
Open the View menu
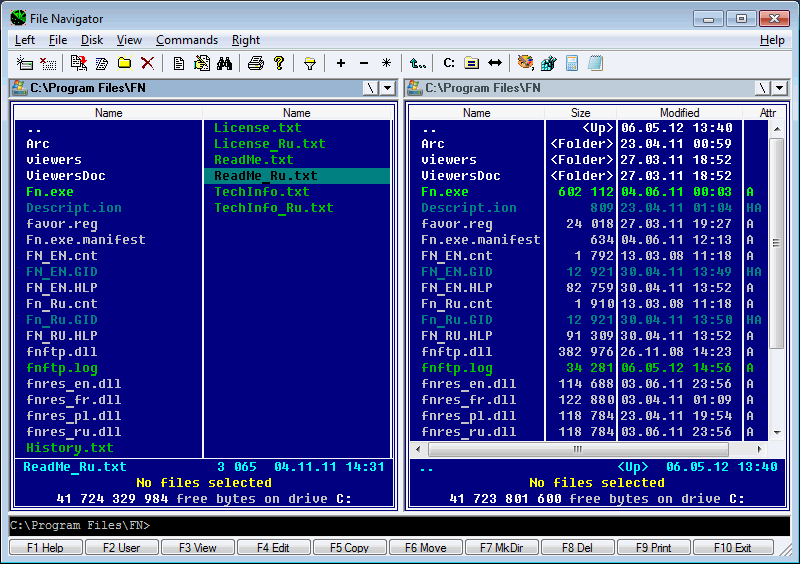(x=129, y=40)
